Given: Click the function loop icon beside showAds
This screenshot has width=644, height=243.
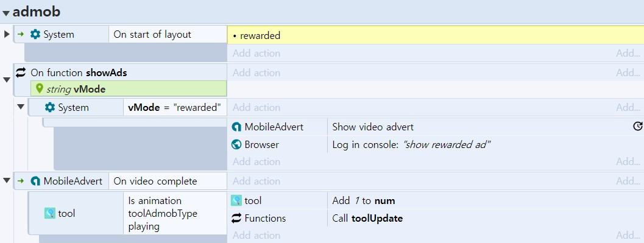Looking at the screenshot, I should click(x=21, y=72).
